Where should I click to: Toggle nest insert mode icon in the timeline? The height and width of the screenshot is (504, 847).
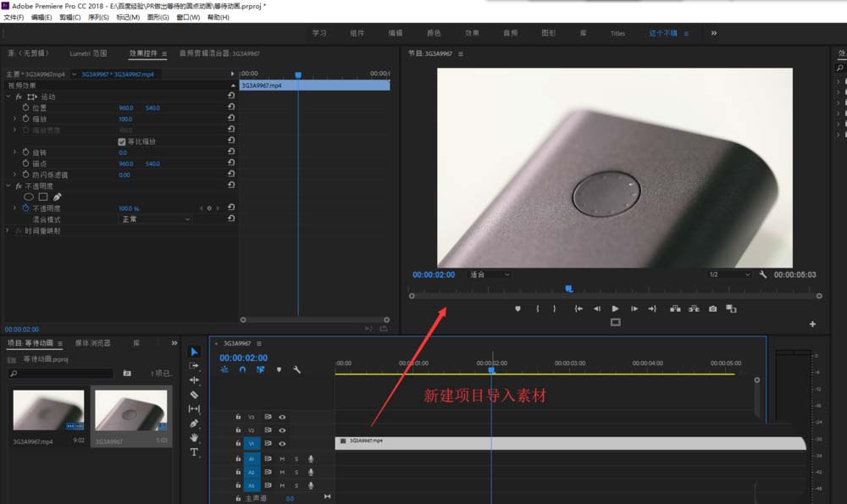point(224,369)
